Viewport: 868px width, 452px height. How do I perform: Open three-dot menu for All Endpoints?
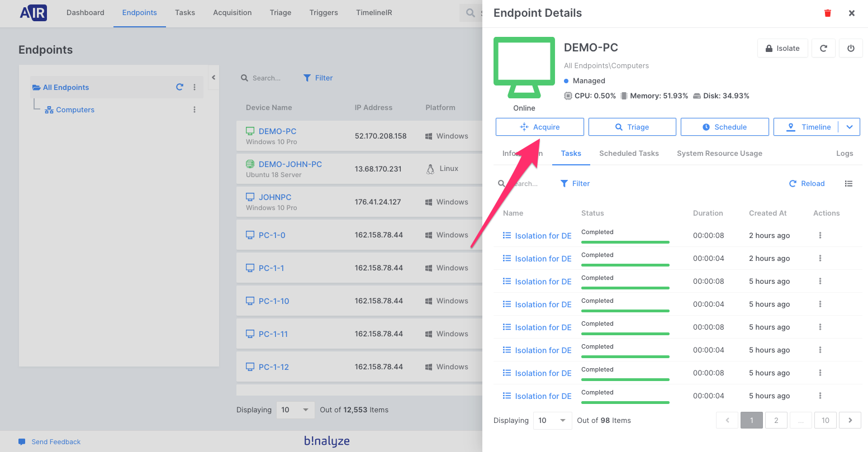tap(195, 87)
